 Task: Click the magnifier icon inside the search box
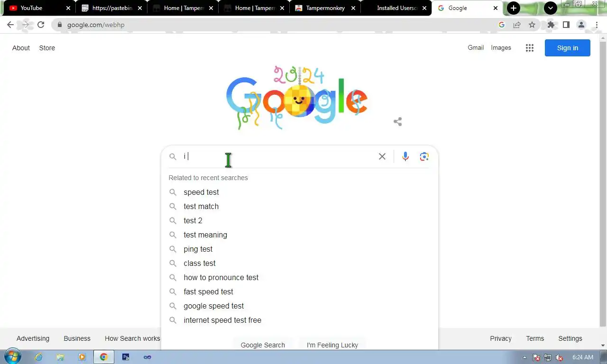tap(173, 156)
